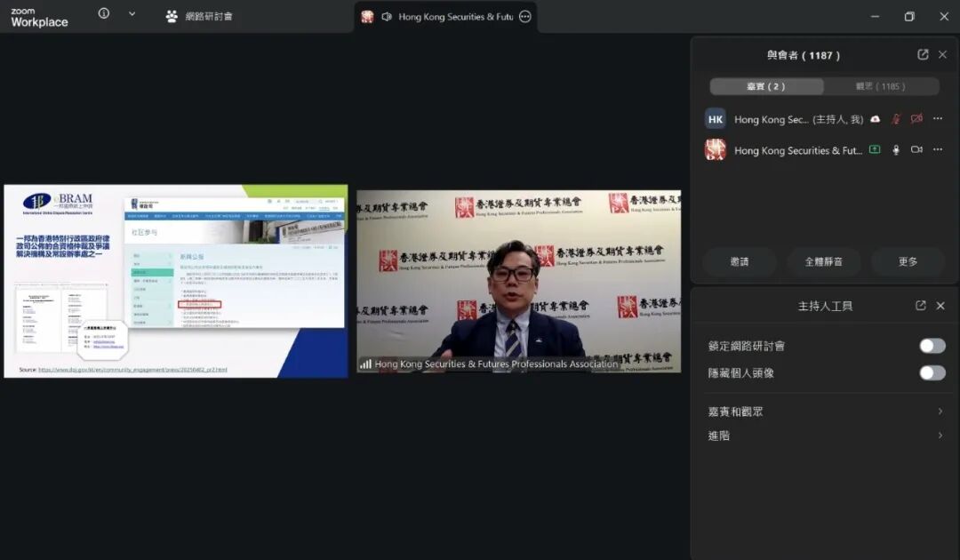Expand the 進階 advanced section
Screen dimensions: 960x560
(x=825, y=436)
